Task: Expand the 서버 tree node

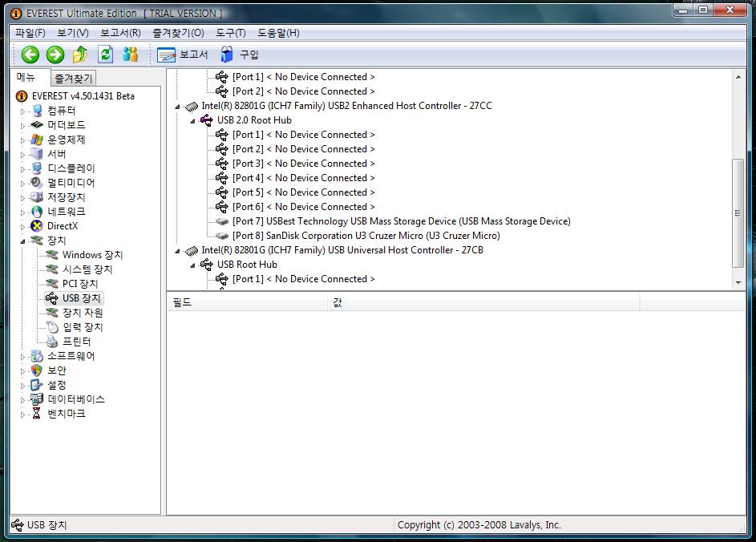Action: pos(22,155)
